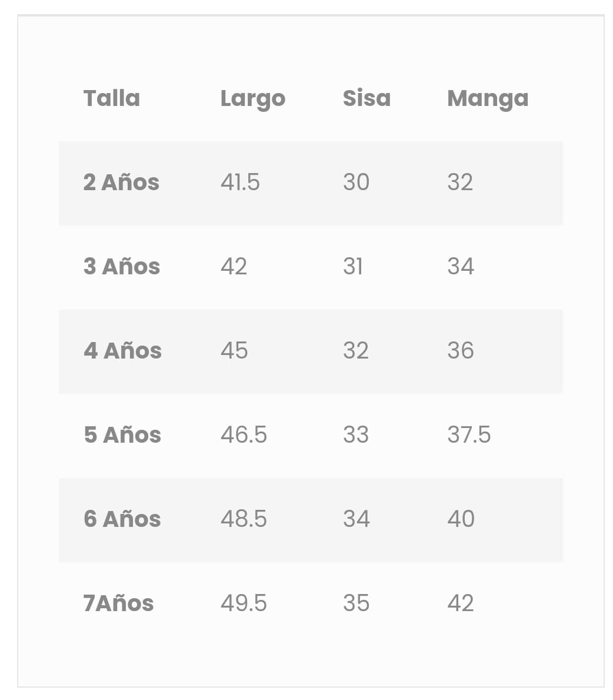Click the 2 Años size row label

[x=121, y=183]
